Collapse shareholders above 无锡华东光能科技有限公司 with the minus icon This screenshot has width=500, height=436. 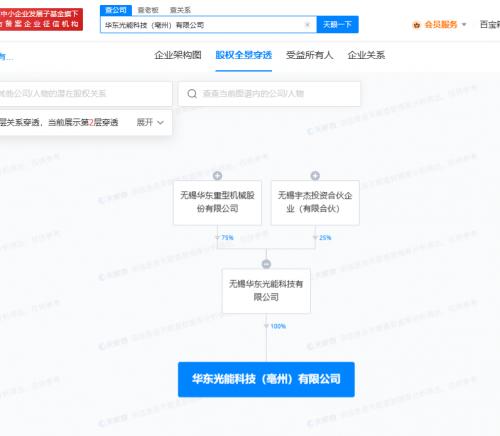(x=266, y=264)
